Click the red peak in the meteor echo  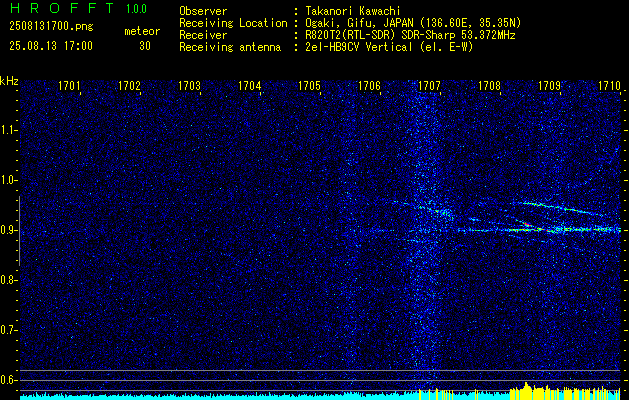pyautogui.click(x=526, y=223)
